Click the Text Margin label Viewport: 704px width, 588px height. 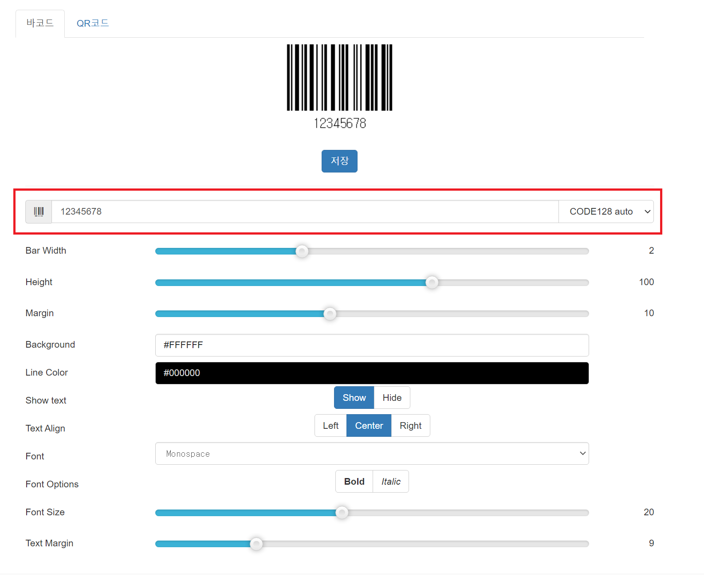[49, 543]
